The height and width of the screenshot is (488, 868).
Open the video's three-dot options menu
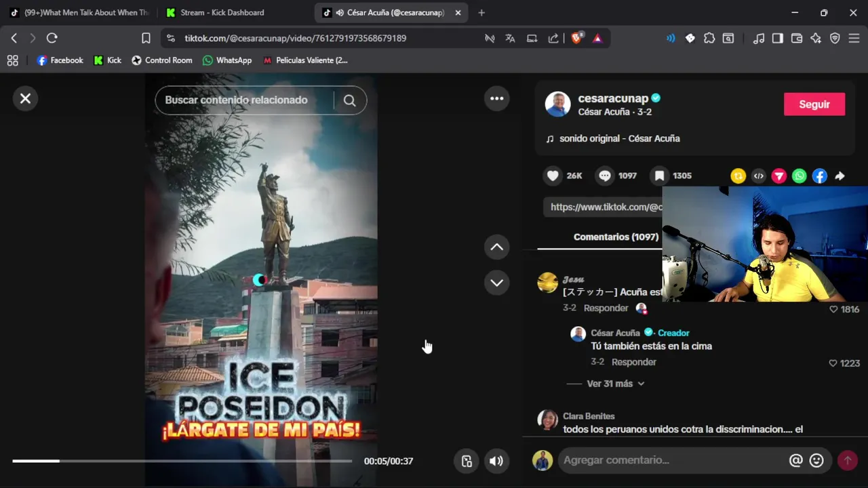497,99
